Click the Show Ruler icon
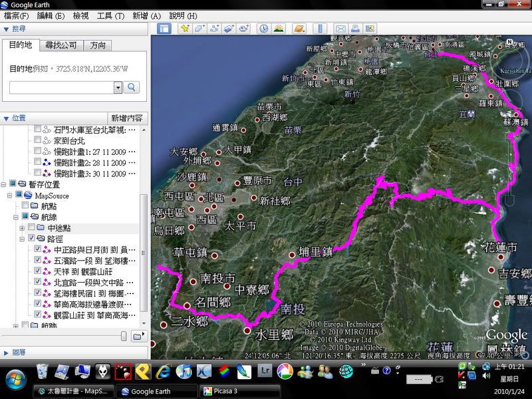Viewport: 532px width, 399px height. click(x=319, y=29)
